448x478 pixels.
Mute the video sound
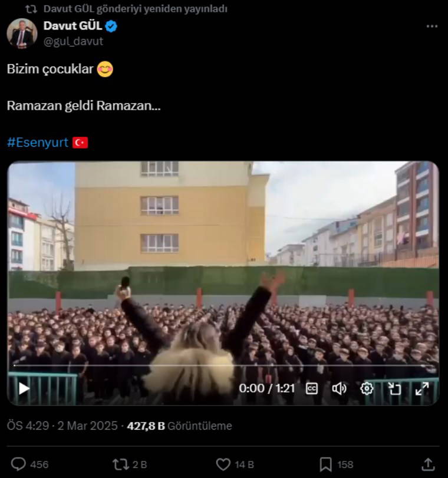339,388
